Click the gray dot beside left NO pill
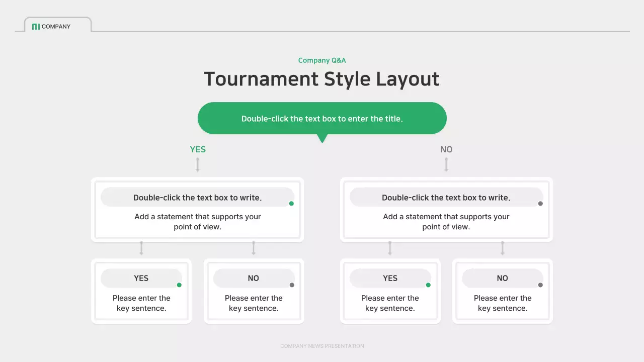644x362 pixels. pos(291,284)
